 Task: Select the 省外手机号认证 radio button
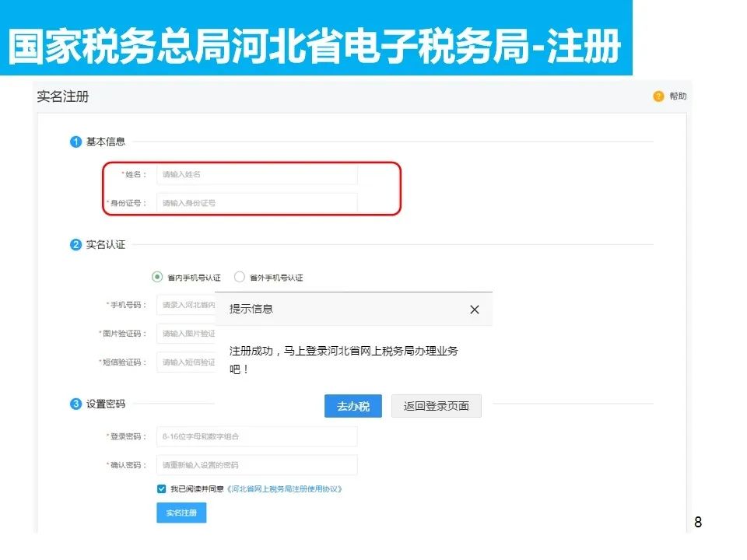click(240, 277)
